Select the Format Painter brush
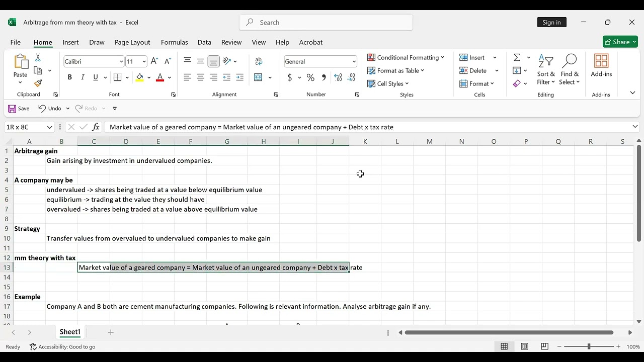 click(x=38, y=83)
